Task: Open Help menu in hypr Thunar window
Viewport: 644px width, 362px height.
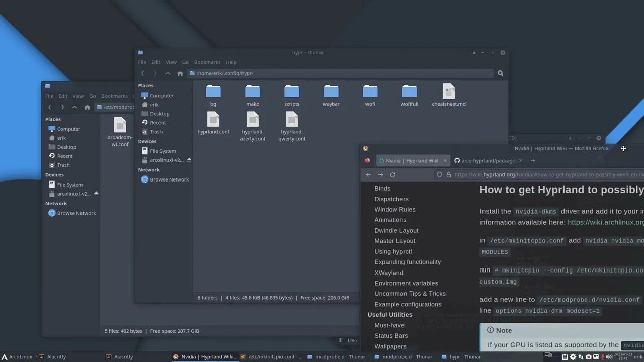Action: pyautogui.click(x=231, y=62)
